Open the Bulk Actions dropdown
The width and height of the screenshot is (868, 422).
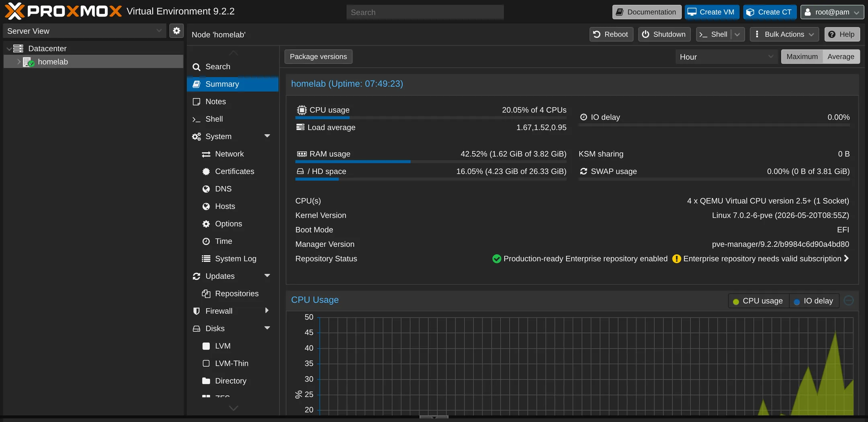point(784,35)
